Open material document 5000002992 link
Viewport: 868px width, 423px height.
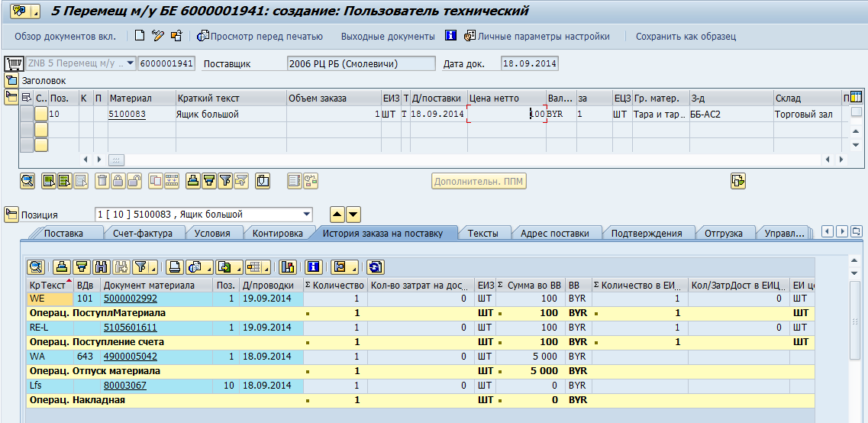[x=131, y=299]
